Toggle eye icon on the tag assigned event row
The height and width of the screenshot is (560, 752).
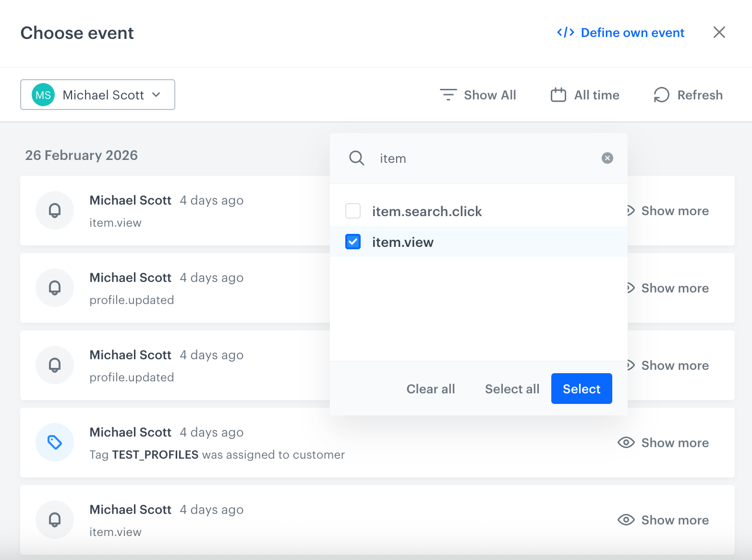point(626,442)
